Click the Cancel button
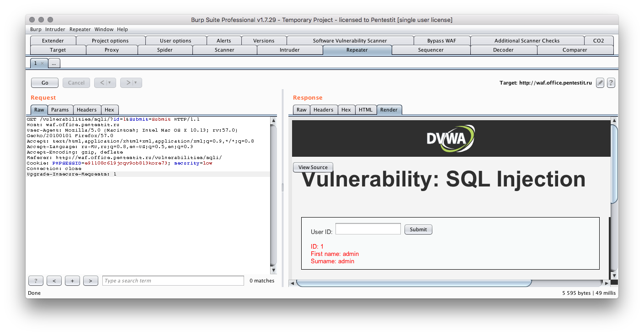644x335 pixels. [76, 83]
